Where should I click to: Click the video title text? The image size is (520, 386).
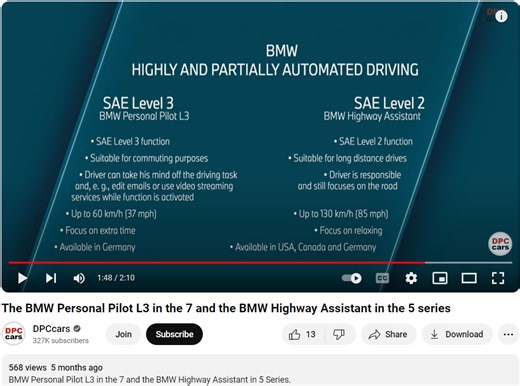[226, 308]
